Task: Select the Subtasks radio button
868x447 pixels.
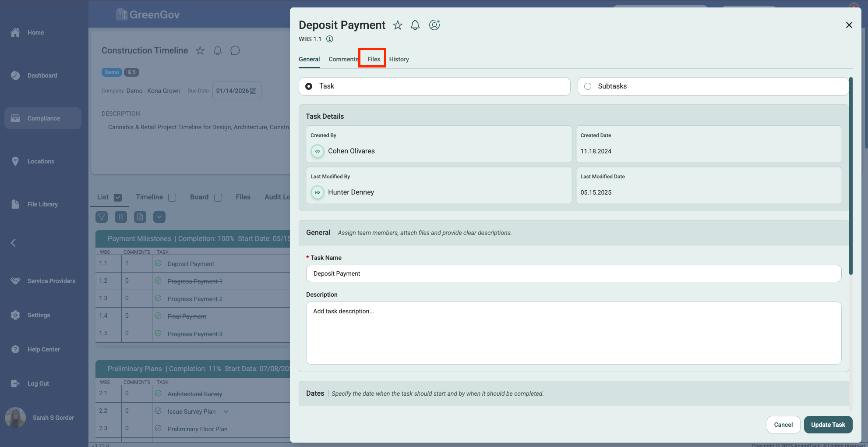Action: (588, 86)
